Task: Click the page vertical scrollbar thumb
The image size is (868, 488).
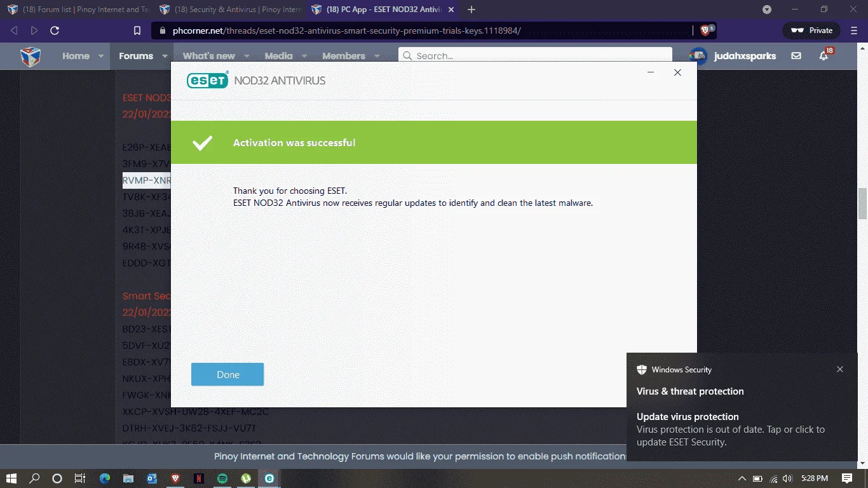Action: [x=862, y=203]
